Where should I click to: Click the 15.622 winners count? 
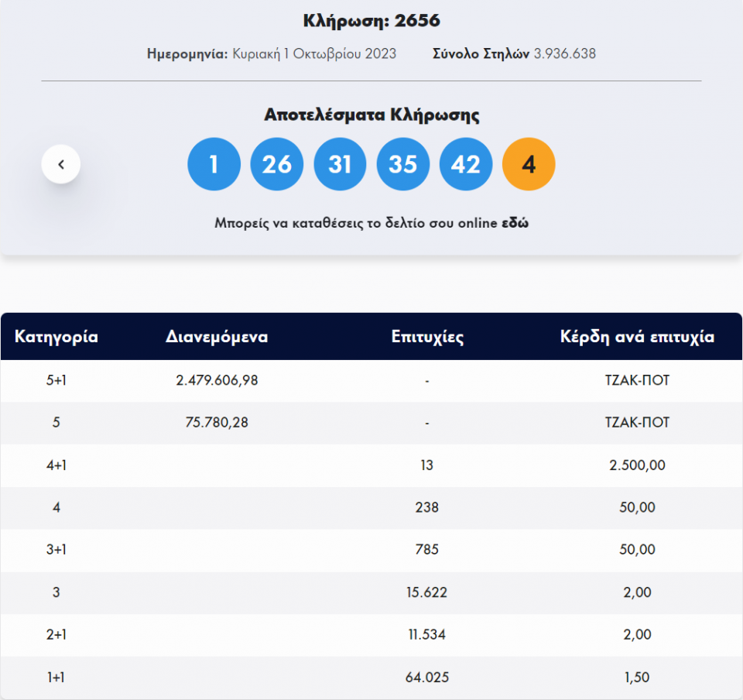(426, 592)
